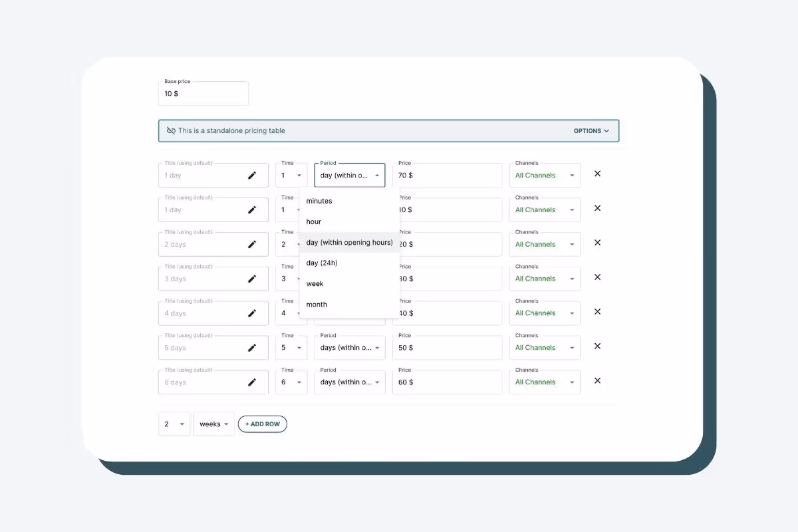Choose minutes from the Period list
This screenshot has height=532, width=798.
350,201
